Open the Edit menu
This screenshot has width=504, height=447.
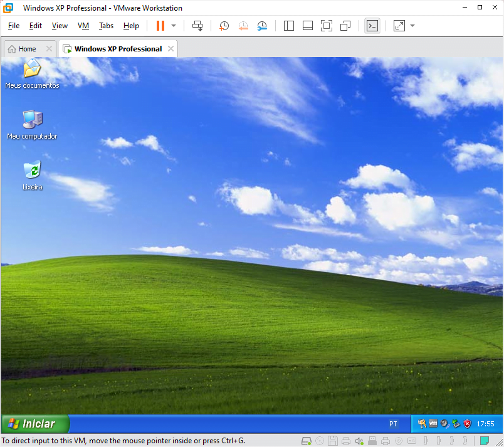[x=35, y=26]
